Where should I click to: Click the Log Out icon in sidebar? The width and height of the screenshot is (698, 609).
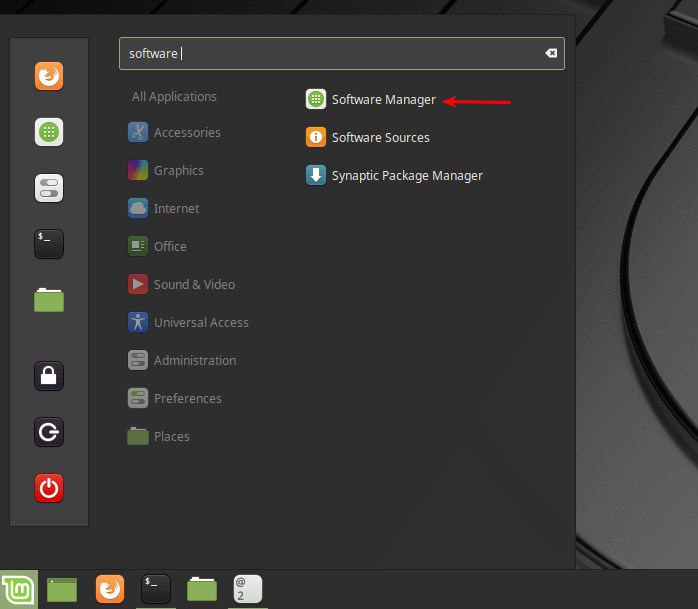pos(49,432)
